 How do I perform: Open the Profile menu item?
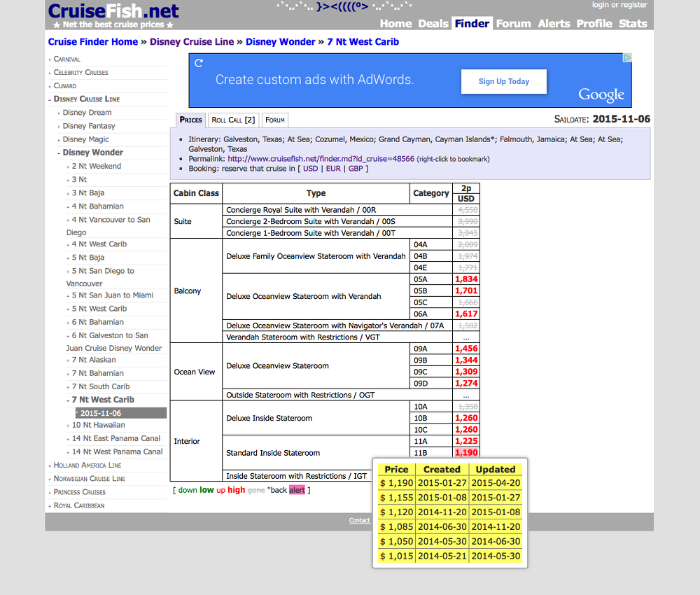coord(594,24)
